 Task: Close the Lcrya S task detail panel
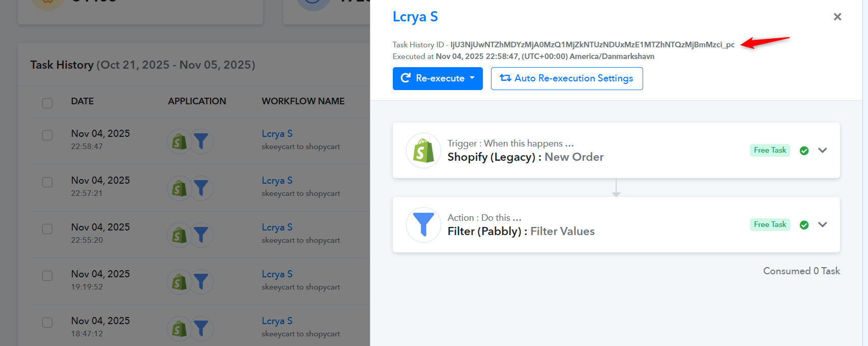click(837, 17)
